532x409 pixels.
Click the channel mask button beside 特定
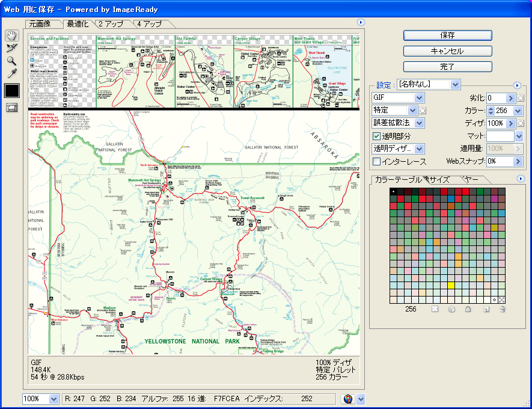click(x=423, y=111)
